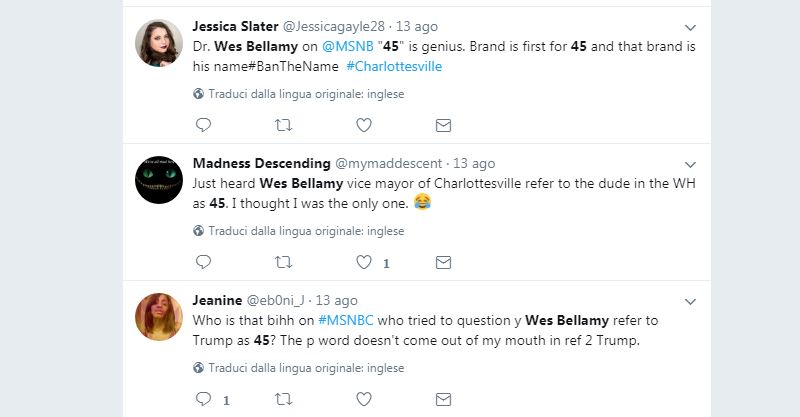
Task: Reply to Jeanine's tweet
Action: click(x=203, y=399)
